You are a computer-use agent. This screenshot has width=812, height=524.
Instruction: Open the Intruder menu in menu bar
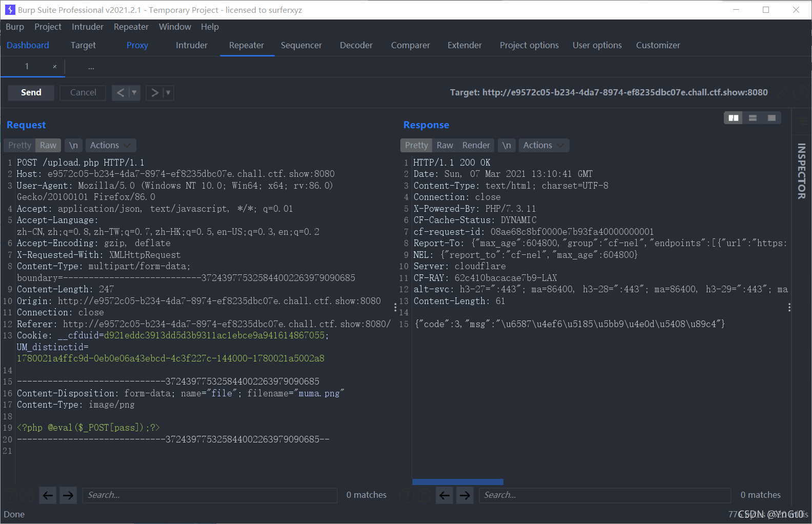click(88, 27)
